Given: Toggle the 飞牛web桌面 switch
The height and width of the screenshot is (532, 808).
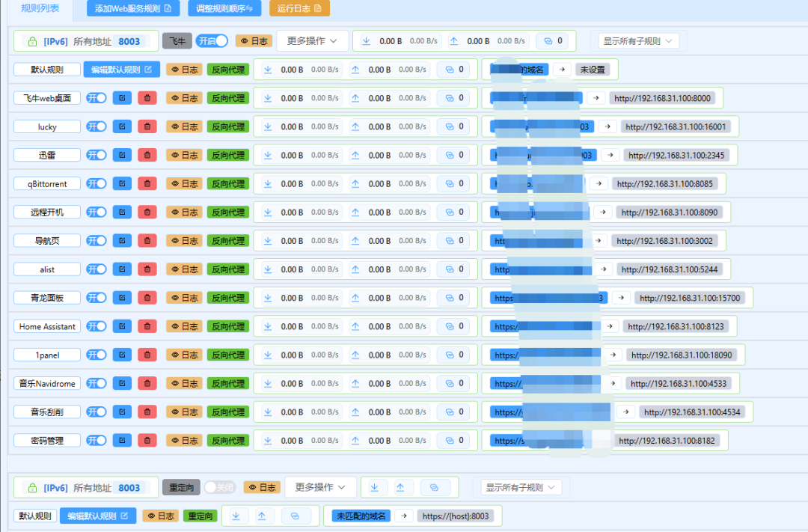Looking at the screenshot, I should [97, 98].
